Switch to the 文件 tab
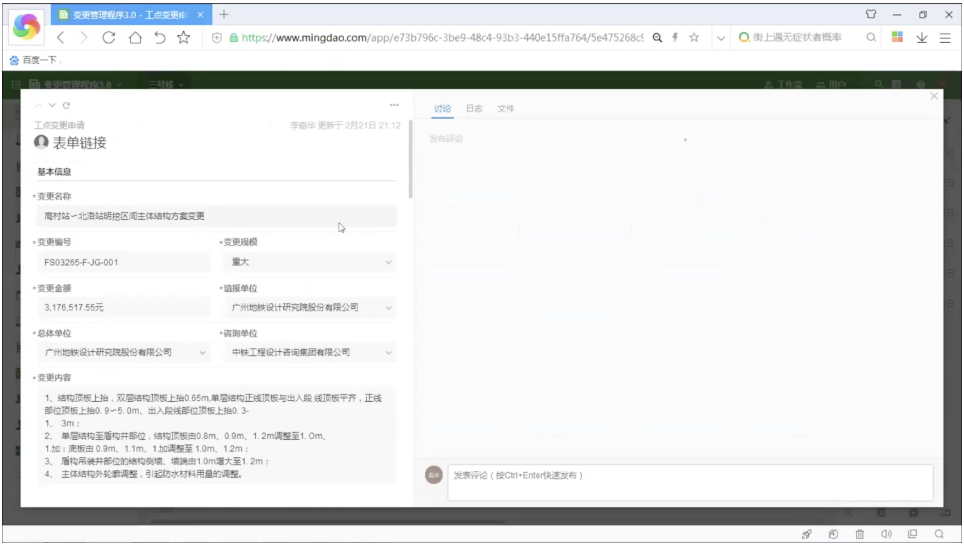Image resolution: width=964 pixels, height=547 pixels. click(505, 108)
